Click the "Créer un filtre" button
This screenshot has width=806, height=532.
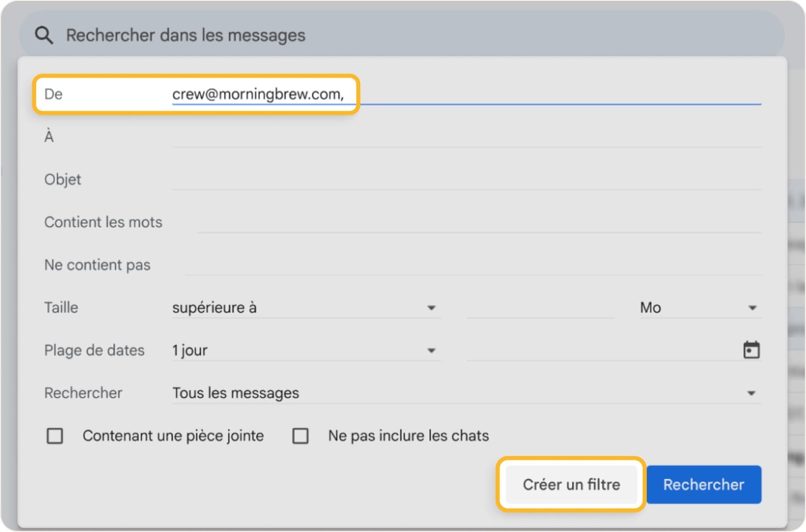pyautogui.click(x=571, y=484)
